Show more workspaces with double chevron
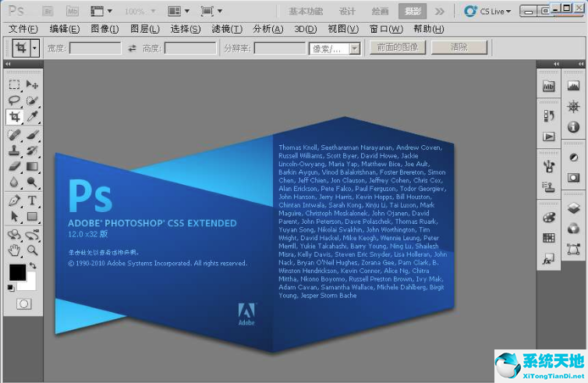Viewport: 588px width, 383px height. click(440, 12)
